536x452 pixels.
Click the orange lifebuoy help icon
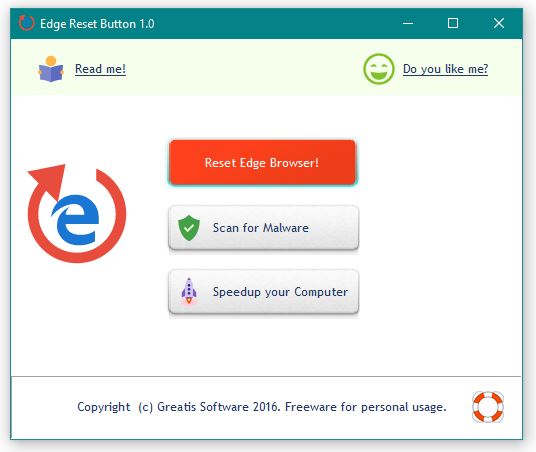488,407
